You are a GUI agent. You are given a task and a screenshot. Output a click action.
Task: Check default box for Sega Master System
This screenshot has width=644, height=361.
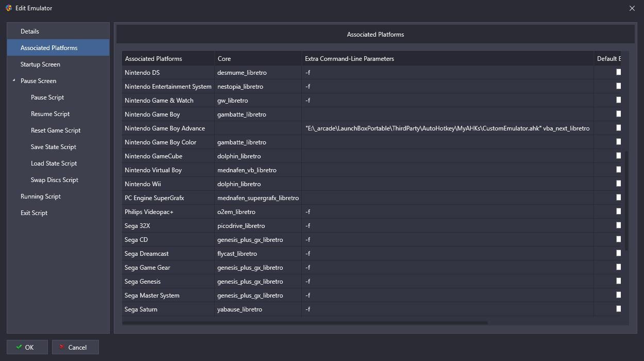619,295
